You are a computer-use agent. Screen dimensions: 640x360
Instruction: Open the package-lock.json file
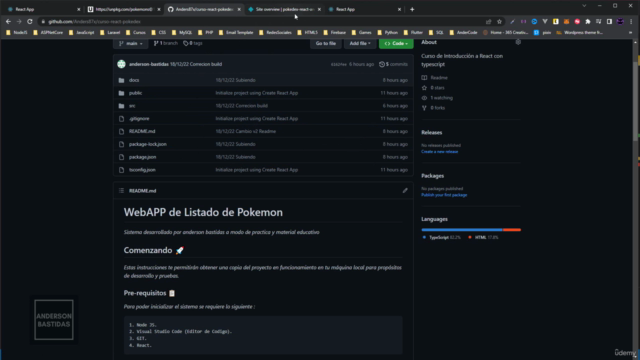click(x=148, y=144)
